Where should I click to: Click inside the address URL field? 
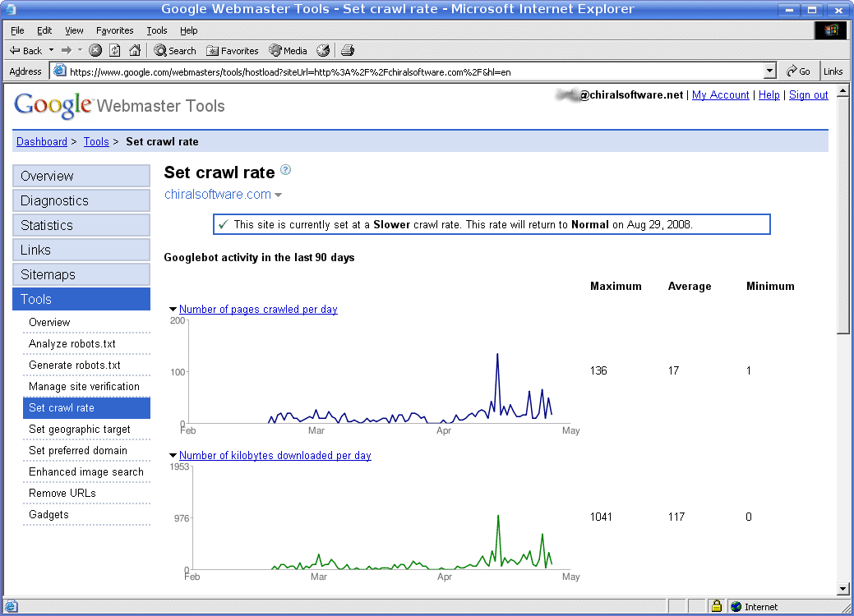click(x=414, y=71)
